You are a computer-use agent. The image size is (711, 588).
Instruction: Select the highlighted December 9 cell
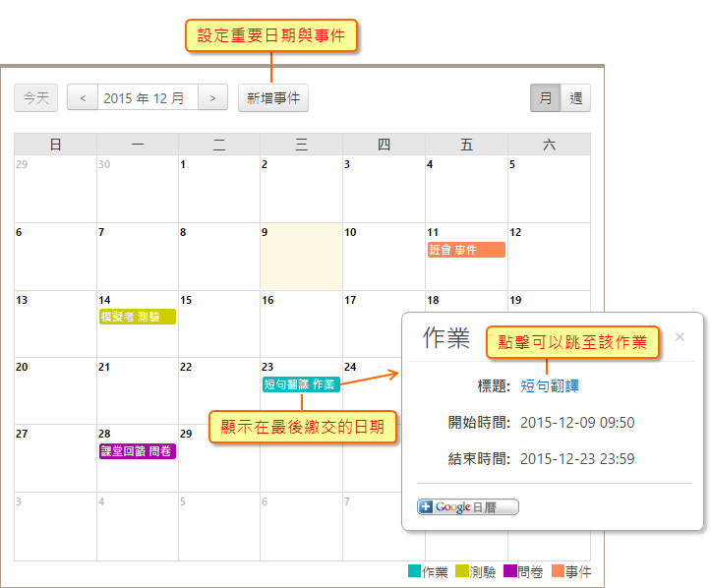301,261
